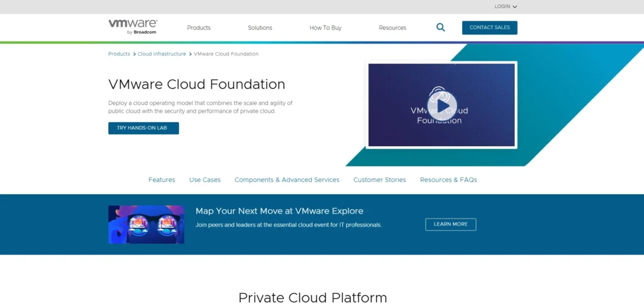Click the CONTACT SALES button
Image resolution: width=644 pixels, height=308 pixels.
489,28
